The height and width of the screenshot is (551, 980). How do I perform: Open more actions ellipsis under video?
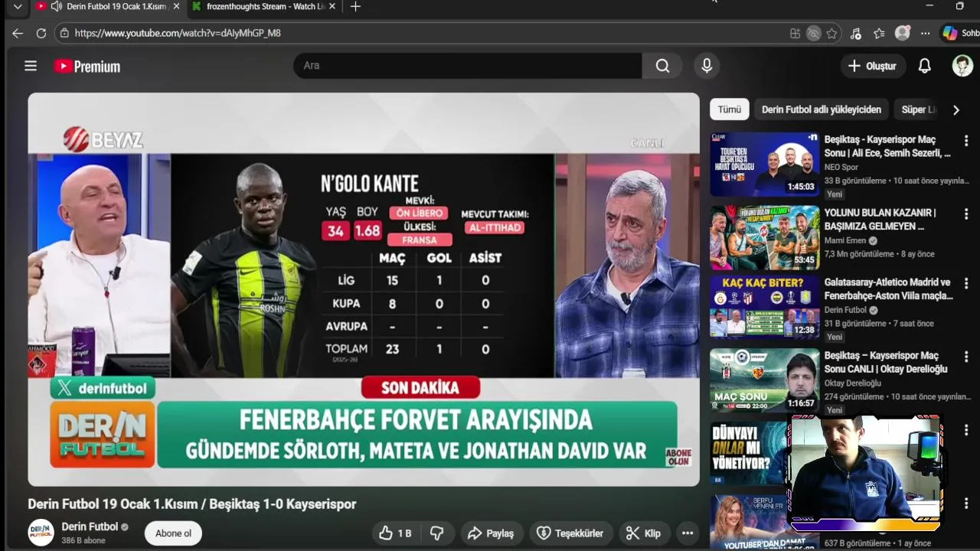(688, 533)
